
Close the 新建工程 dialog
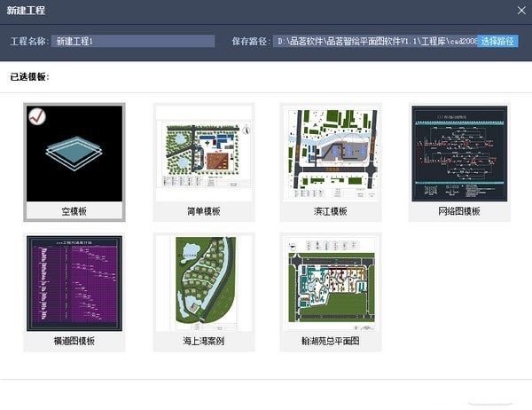(x=521, y=11)
